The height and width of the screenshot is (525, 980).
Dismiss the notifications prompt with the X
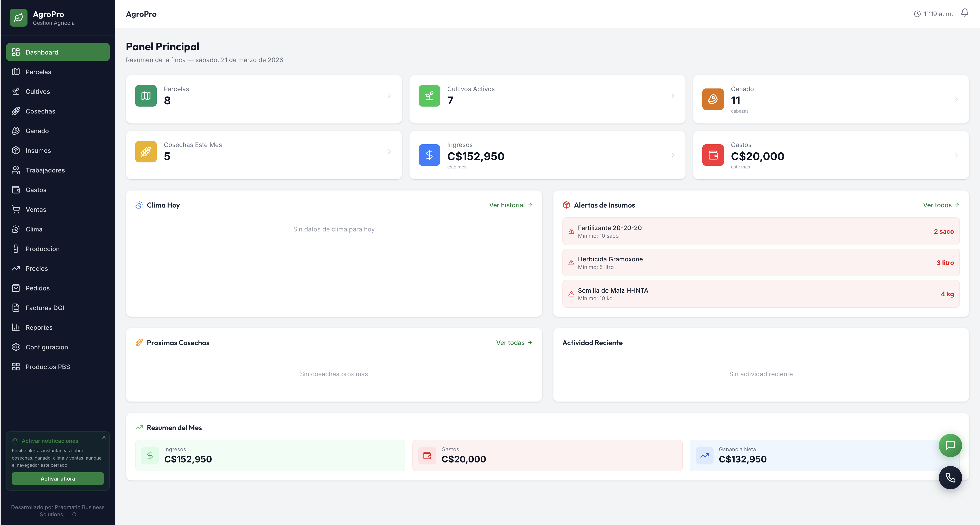point(104,437)
